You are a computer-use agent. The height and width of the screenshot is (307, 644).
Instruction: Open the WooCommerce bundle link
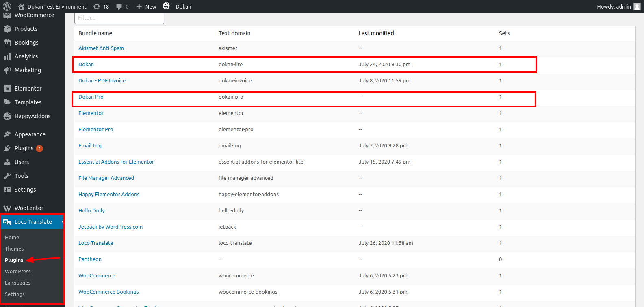click(97, 275)
